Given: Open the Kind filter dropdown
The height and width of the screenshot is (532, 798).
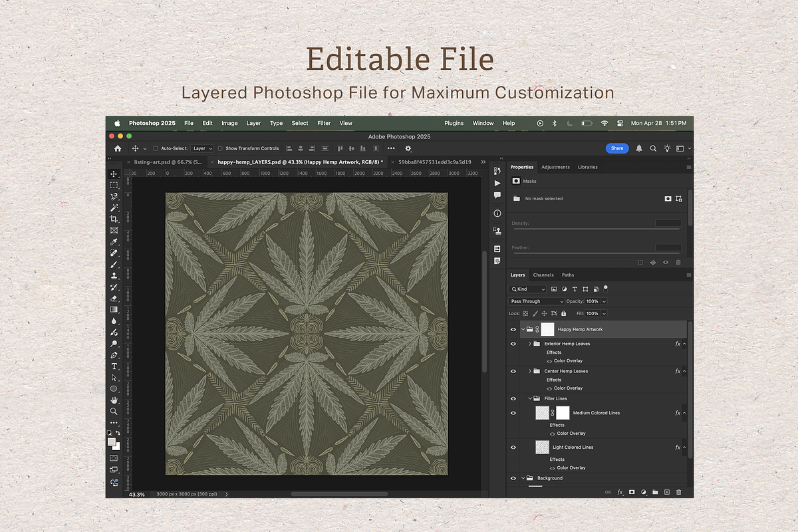Looking at the screenshot, I should (528, 289).
